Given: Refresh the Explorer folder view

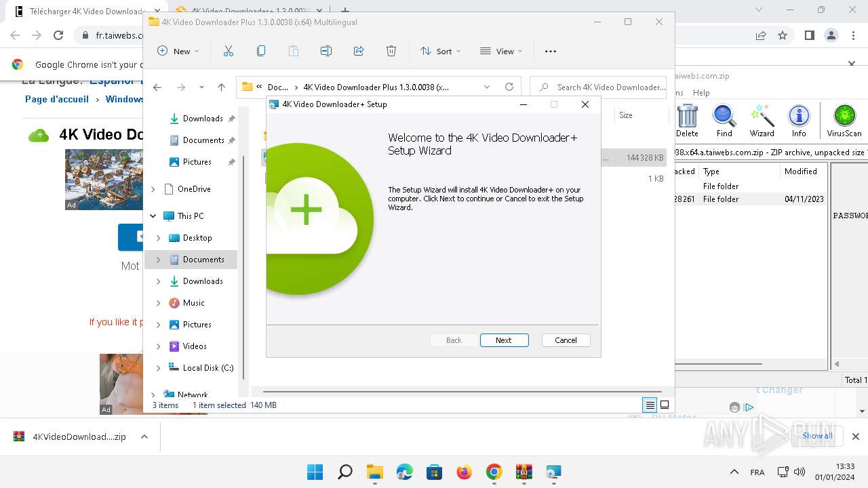Looking at the screenshot, I should pos(509,87).
